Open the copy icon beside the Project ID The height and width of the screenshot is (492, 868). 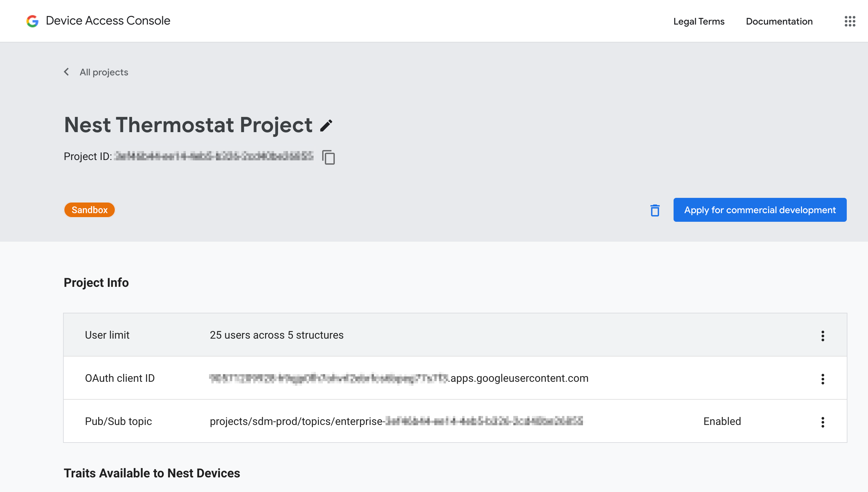[x=328, y=157]
